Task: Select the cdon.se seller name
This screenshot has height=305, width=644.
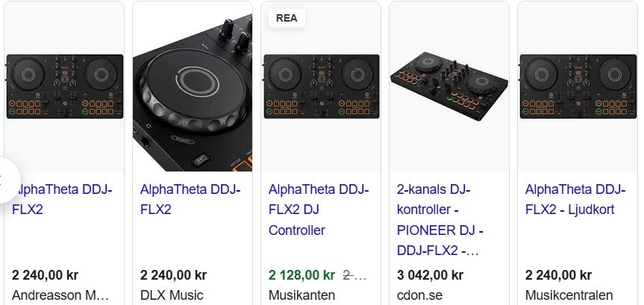Action: click(x=419, y=295)
